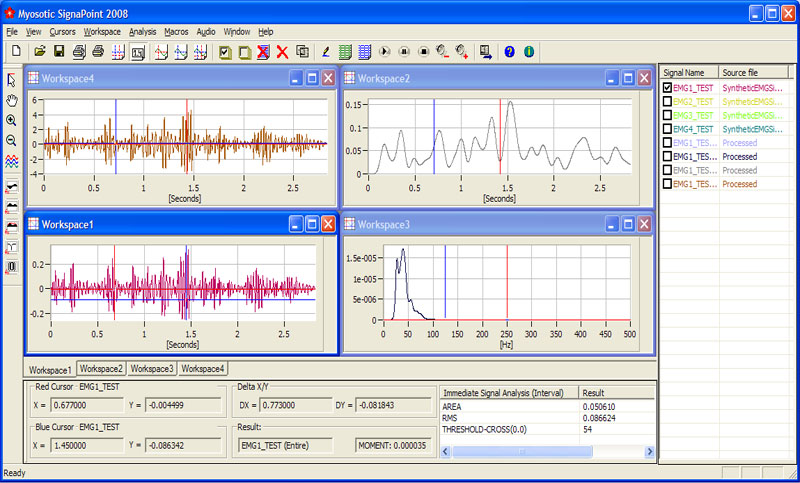The image size is (800, 483).
Task: Click the empty checkbox uncheck-all toolbar icon
Action: click(244, 52)
